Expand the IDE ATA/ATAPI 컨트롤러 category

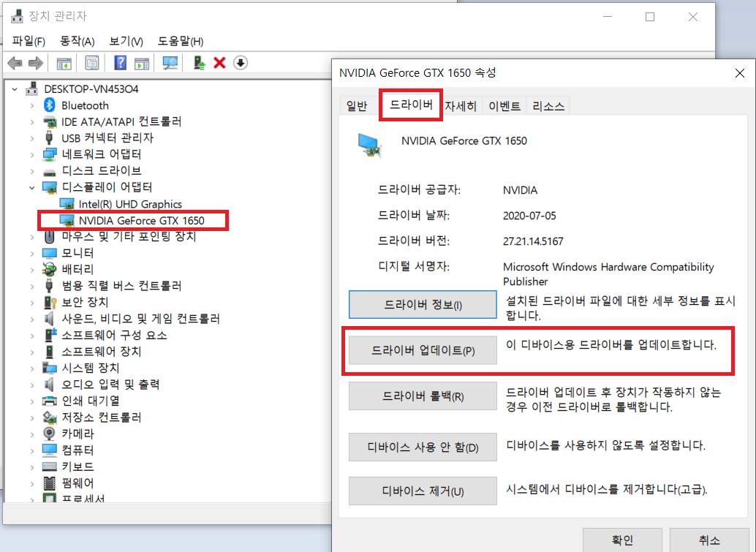[x=32, y=122]
